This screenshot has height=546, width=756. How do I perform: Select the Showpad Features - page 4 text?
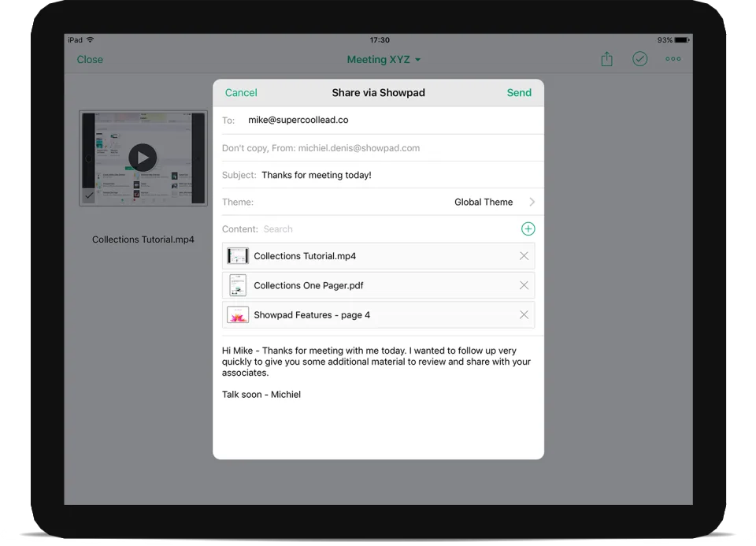pos(312,315)
